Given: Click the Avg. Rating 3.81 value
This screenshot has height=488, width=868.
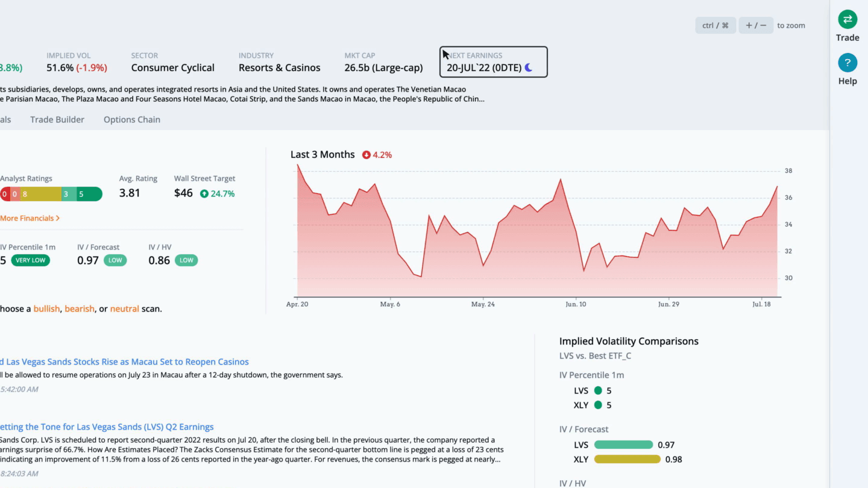Looking at the screenshot, I should pyautogui.click(x=130, y=193).
